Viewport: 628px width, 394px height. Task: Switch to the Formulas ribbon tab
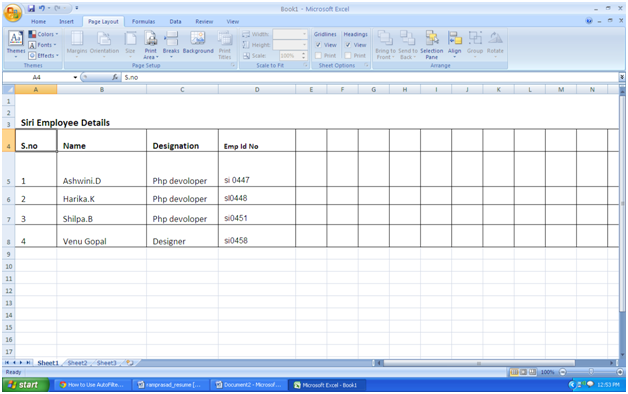coord(143,22)
